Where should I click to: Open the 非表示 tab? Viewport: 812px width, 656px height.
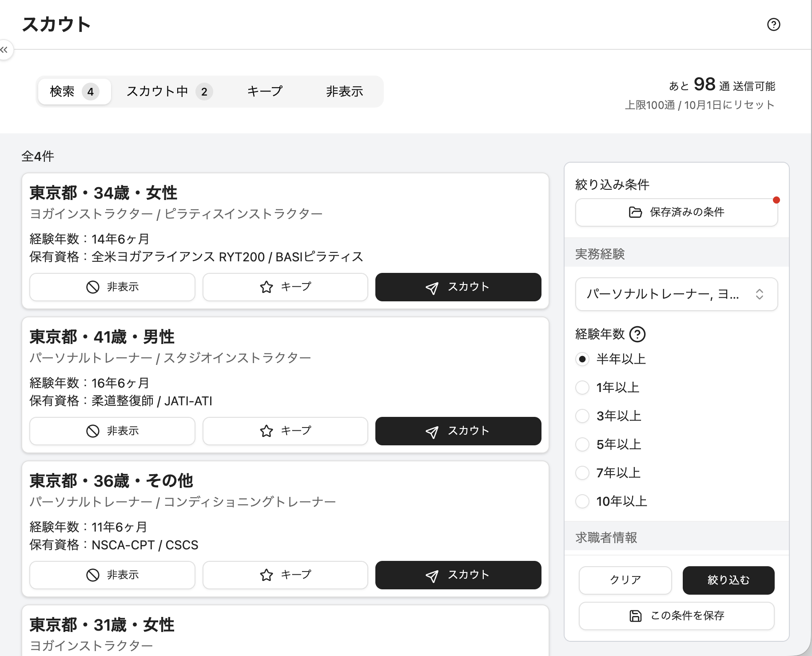point(344,92)
